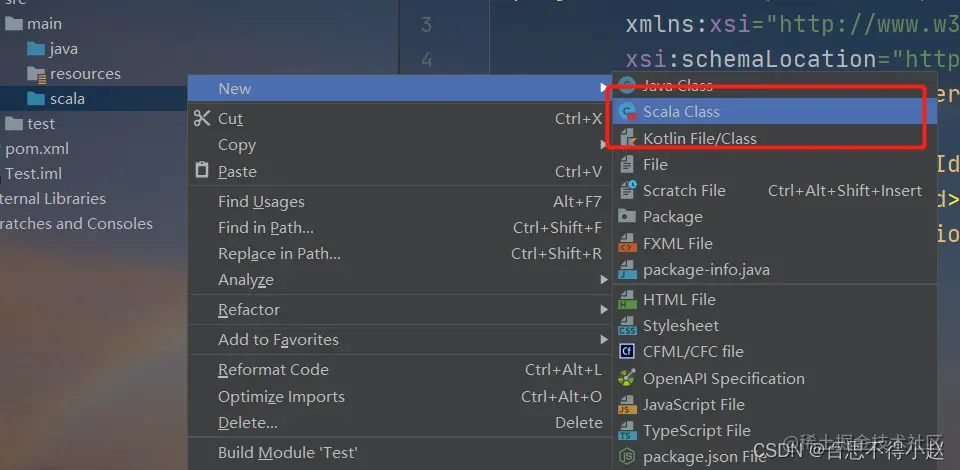Click the main folder icon in project tree
Viewport: 960px width, 470px height.
click(13, 24)
